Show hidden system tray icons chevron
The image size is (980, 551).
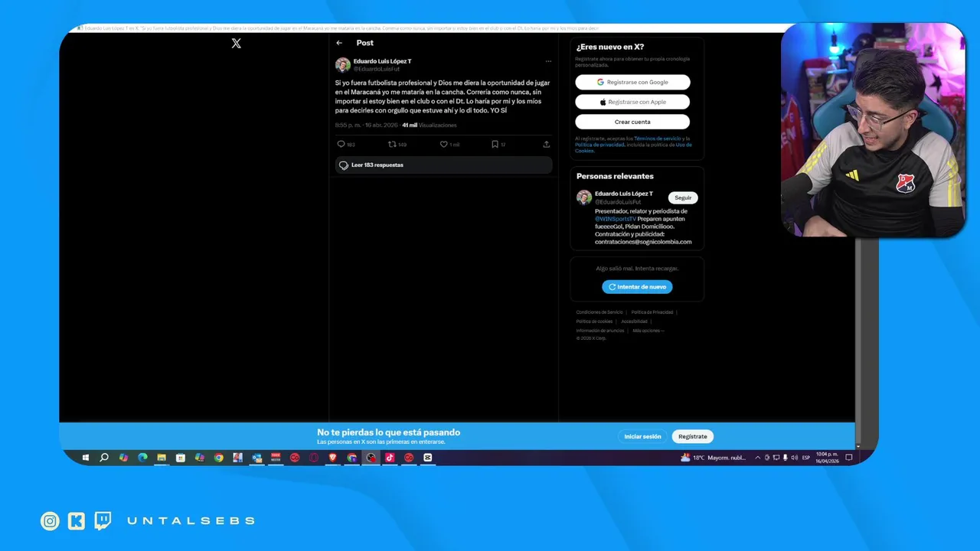click(x=758, y=458)
